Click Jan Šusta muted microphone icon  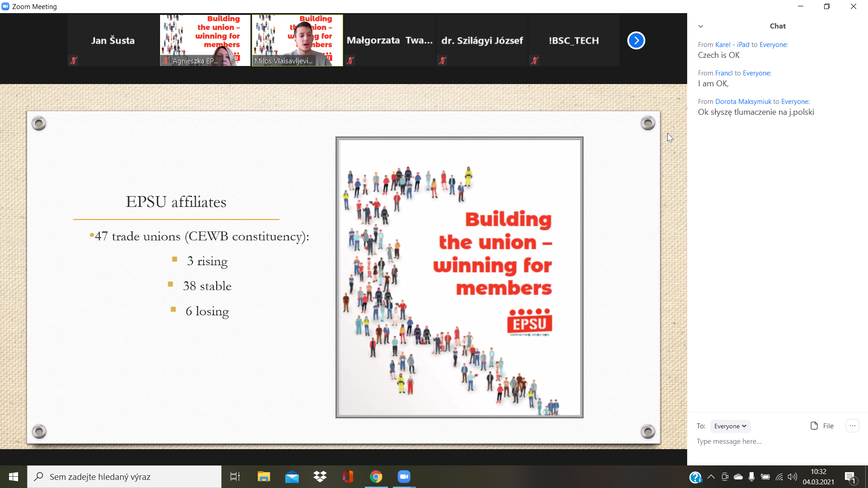click(74, 61)
